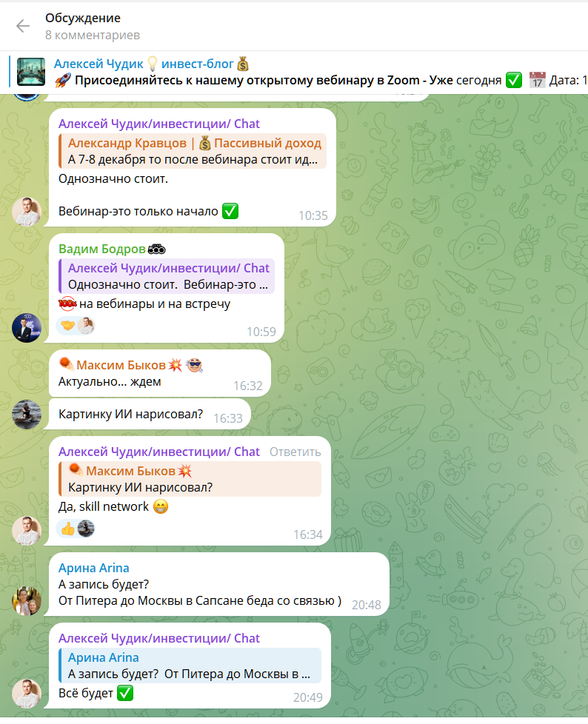Open Арина Arina's avatar
Image resolution: width=588 pixels, height=724 pixels.
pyautogui.click(x=27, y=601)
